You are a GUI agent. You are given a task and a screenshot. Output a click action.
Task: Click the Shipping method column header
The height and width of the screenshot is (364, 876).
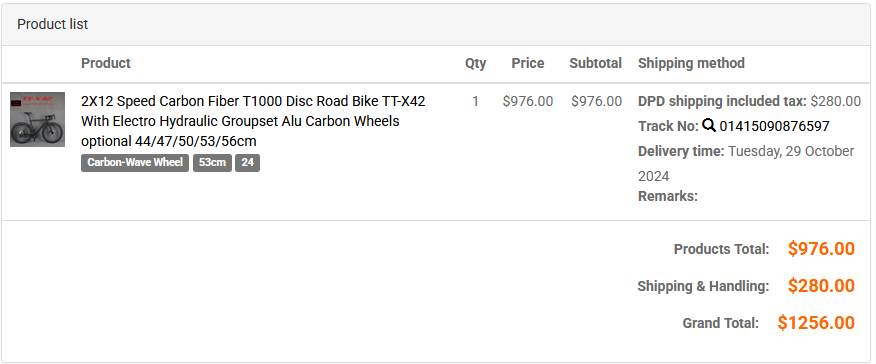point(691,63)
